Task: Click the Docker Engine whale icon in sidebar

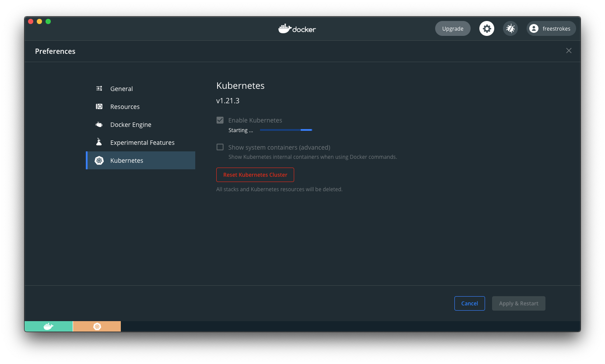Action: [x=99, y=125]
